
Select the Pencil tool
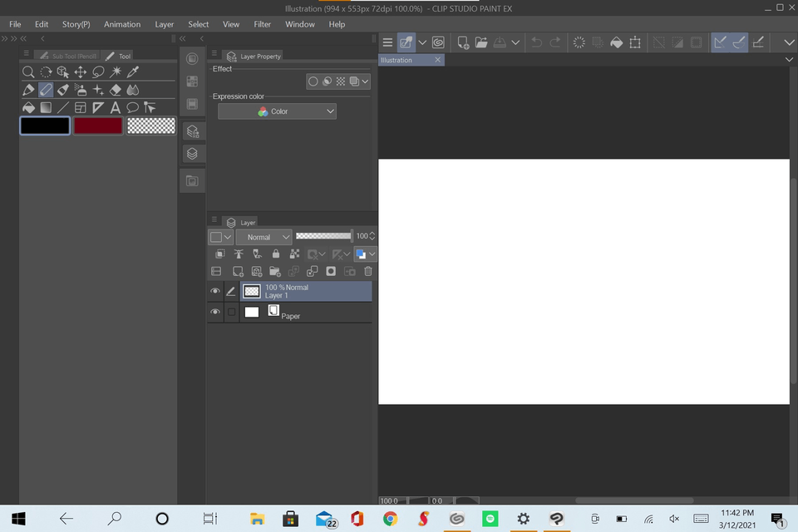[x=46, y=90]
